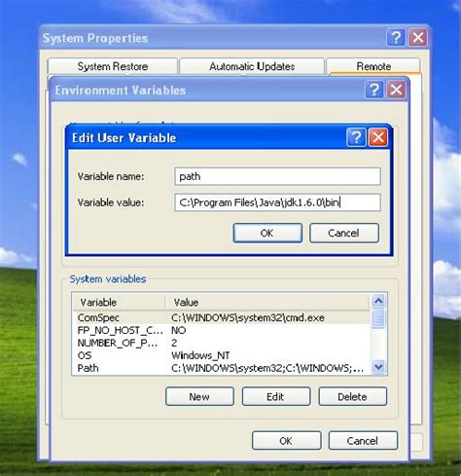Click the New system variable button

[199, 396]
